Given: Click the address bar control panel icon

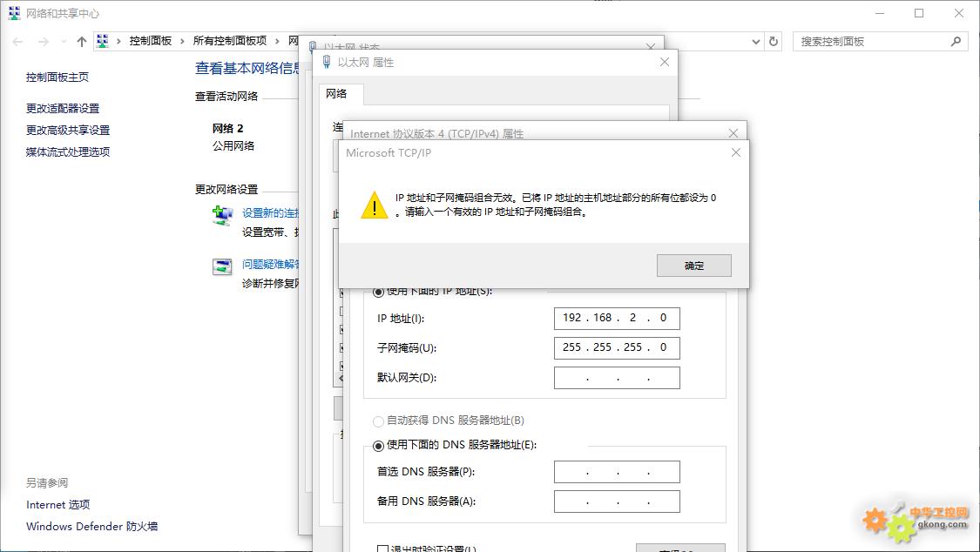Looking at the screenshot, I should (x=103, y=41).
